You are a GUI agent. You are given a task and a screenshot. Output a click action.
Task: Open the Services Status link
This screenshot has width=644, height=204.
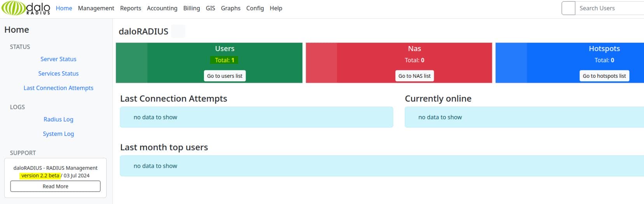(58, 74)
